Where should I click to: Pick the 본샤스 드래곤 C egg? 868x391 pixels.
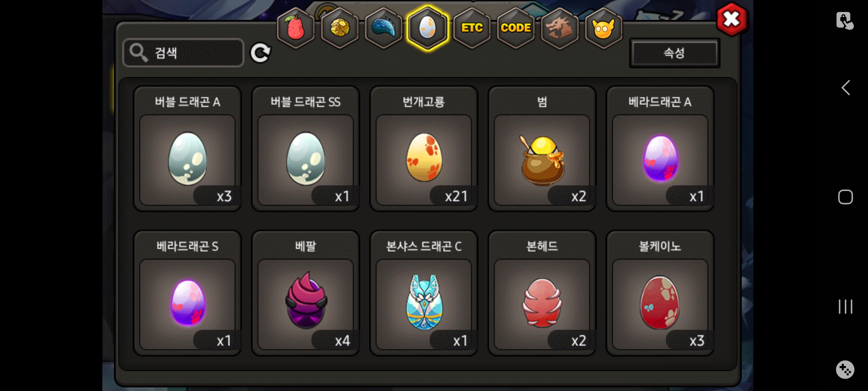424,293
